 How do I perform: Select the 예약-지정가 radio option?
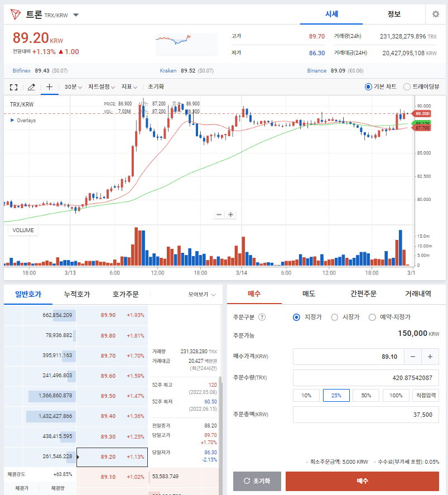pos(372,317)
